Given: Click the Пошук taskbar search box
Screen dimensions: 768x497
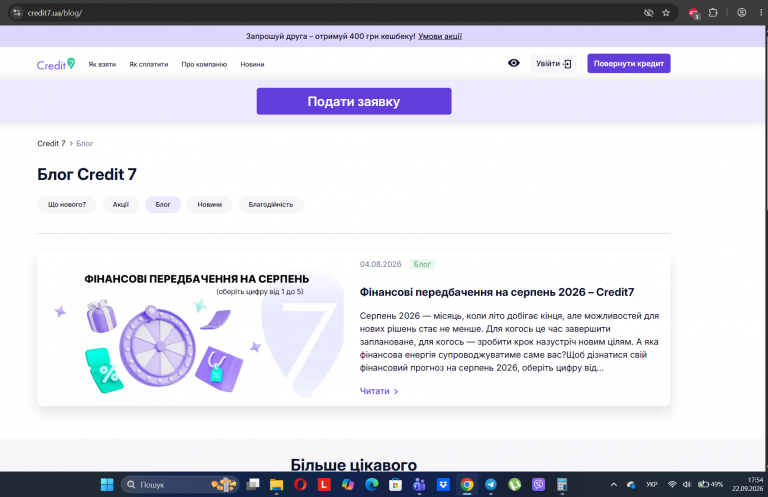Looking at the screenshot, I should 180,485.
